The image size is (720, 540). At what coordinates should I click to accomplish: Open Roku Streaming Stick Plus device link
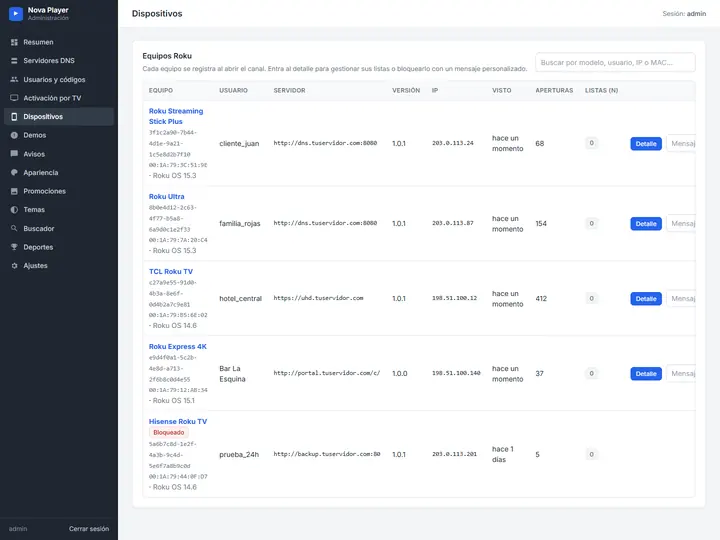point(176,116)
